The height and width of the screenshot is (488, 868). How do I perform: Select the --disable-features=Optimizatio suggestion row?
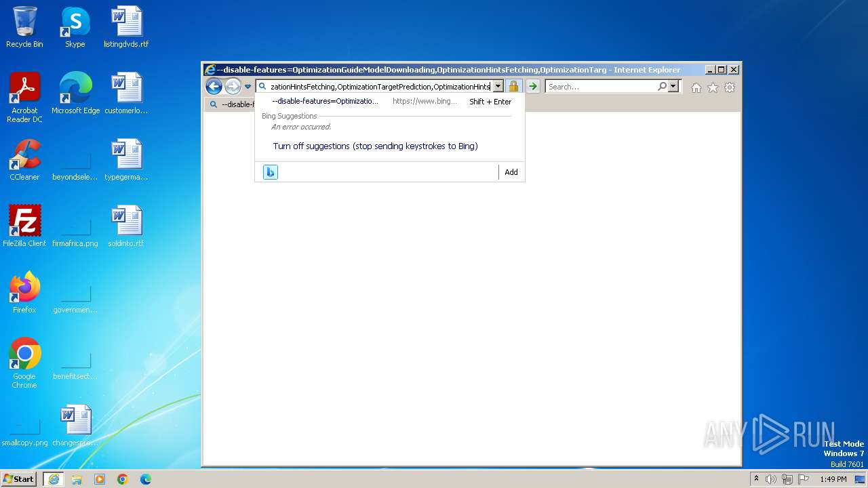coord(389,102)
